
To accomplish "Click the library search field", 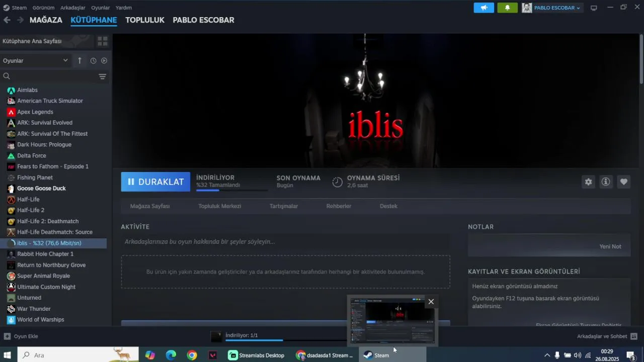I will (49, 76).
